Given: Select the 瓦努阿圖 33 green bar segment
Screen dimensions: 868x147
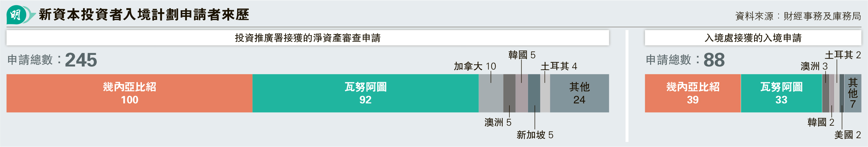Looking at the screenshot, I should pyautogui.click(x=781, y=93).
